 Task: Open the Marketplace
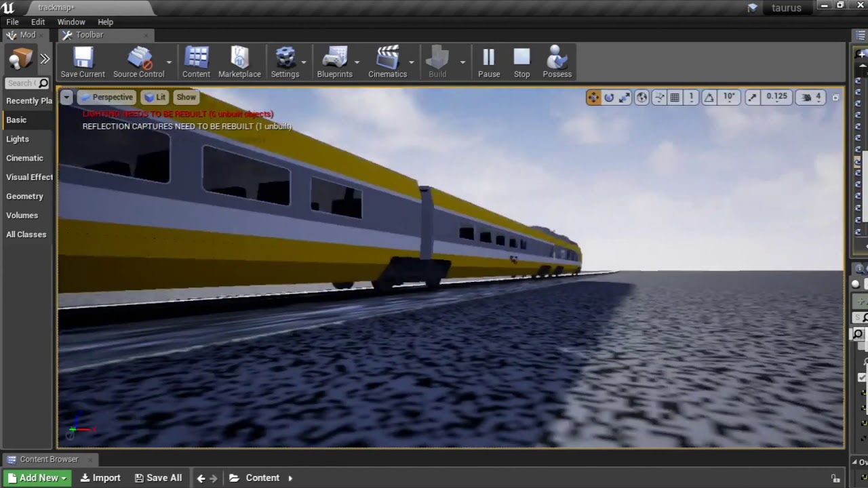coord(239,62)
